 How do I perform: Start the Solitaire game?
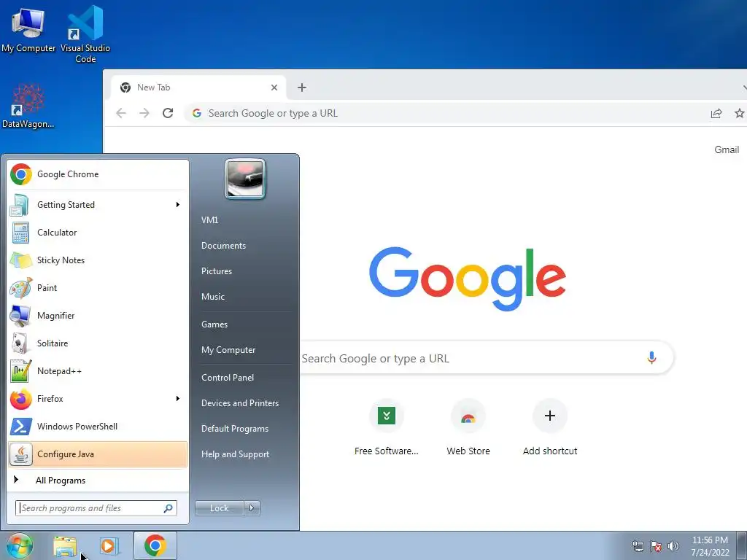pos(98,343)
